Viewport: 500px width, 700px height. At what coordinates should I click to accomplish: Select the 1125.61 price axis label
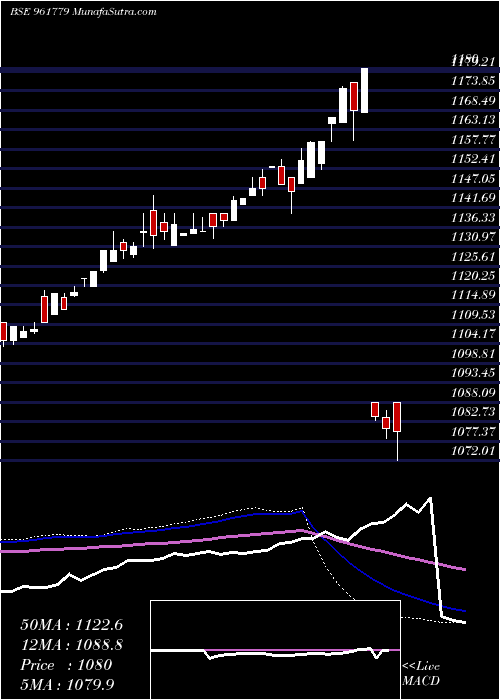[473, 257]
